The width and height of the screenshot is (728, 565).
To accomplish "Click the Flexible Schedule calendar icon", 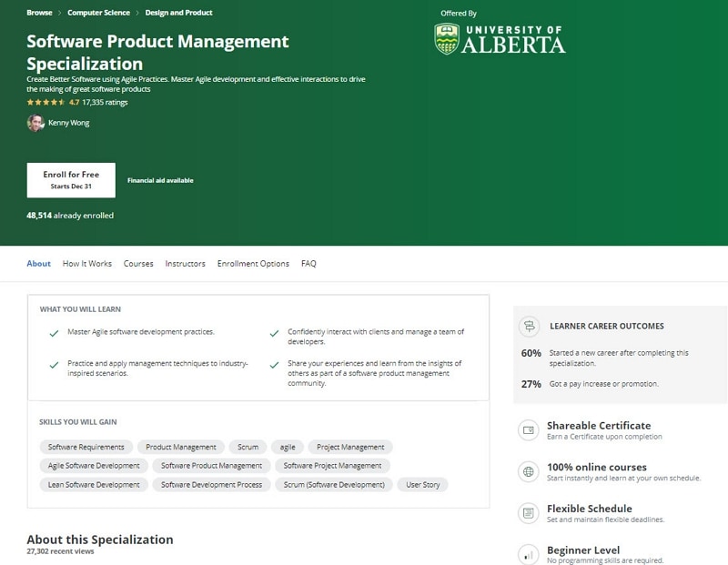I will [x=529, y=513].
